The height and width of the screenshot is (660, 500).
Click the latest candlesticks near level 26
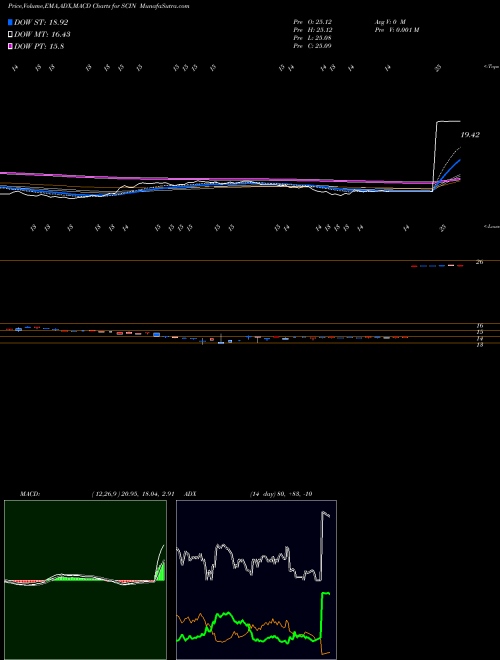coord(437,266)
